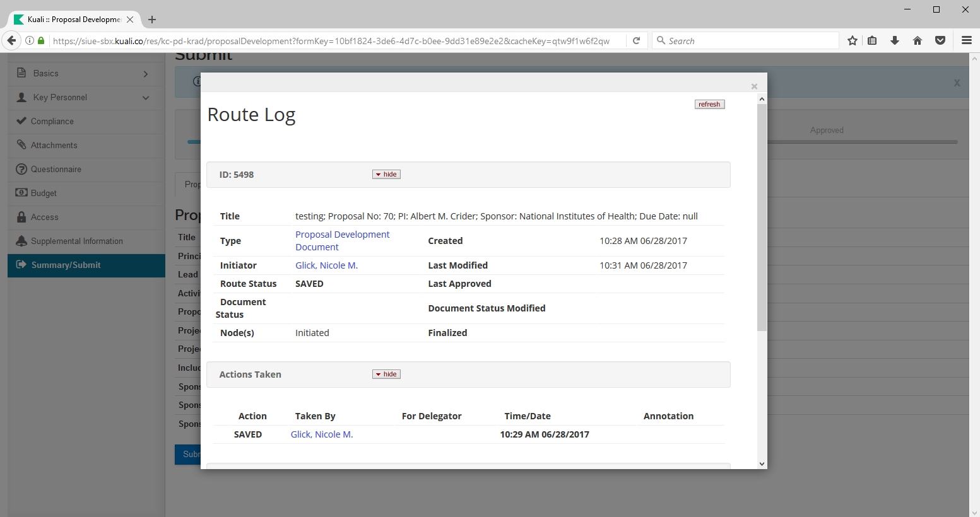Go to Firefox home page icon
The width and height of the screenshot is (980, 517).
(918, 41)
